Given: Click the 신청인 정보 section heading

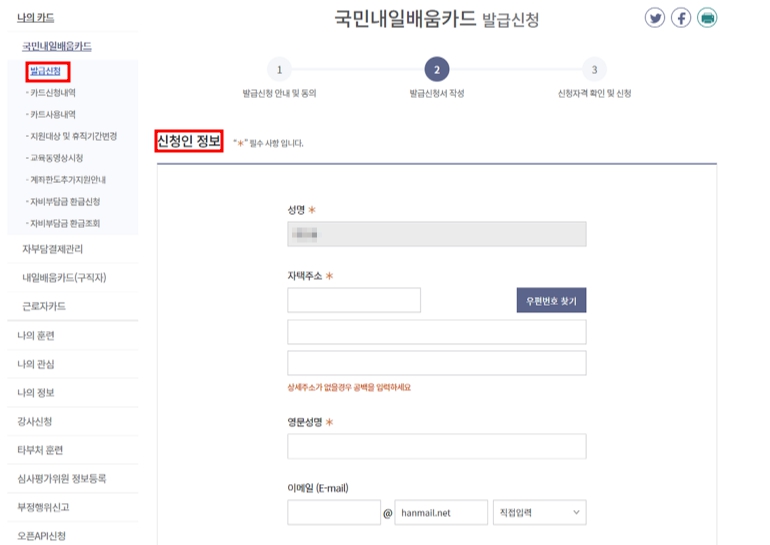Looking at the screenshot, I should (189, 141).
